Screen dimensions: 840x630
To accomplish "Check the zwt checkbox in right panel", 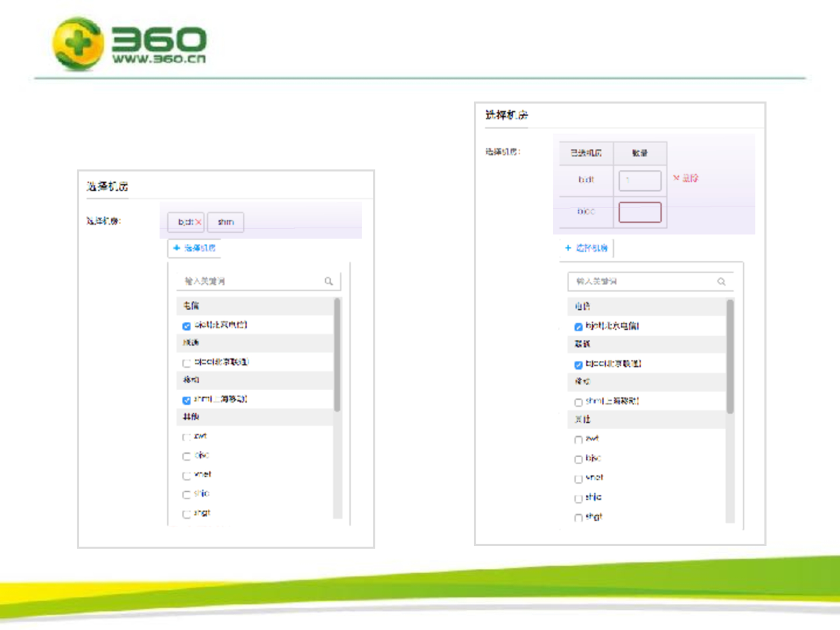I will pos(579,440).
